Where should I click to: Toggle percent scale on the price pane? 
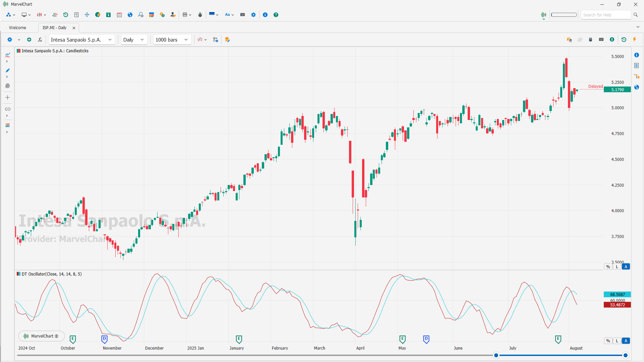point(608,267)
